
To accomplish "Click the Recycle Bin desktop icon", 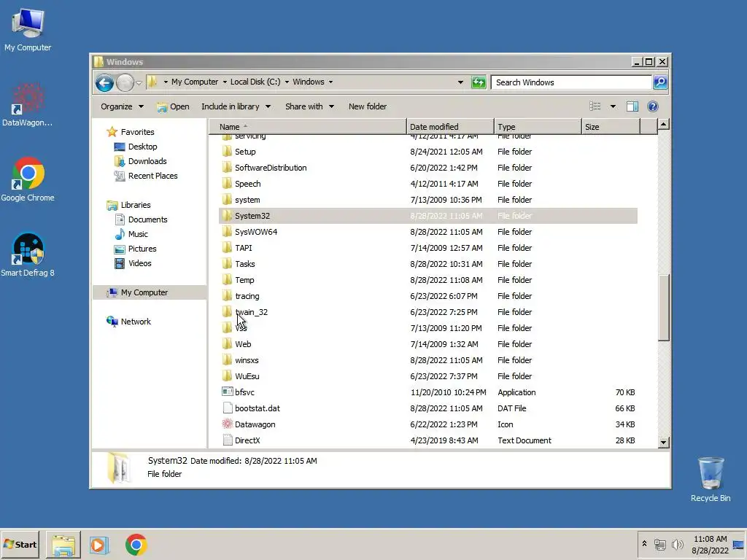I will 711,479.
